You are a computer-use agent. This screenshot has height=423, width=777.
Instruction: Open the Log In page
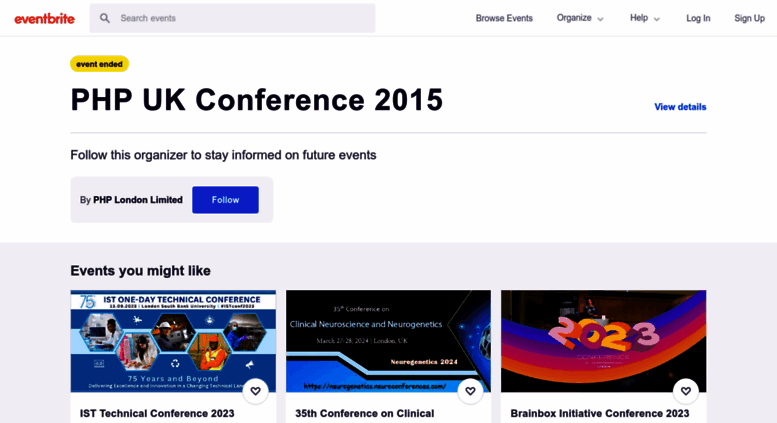click(698, 18)
